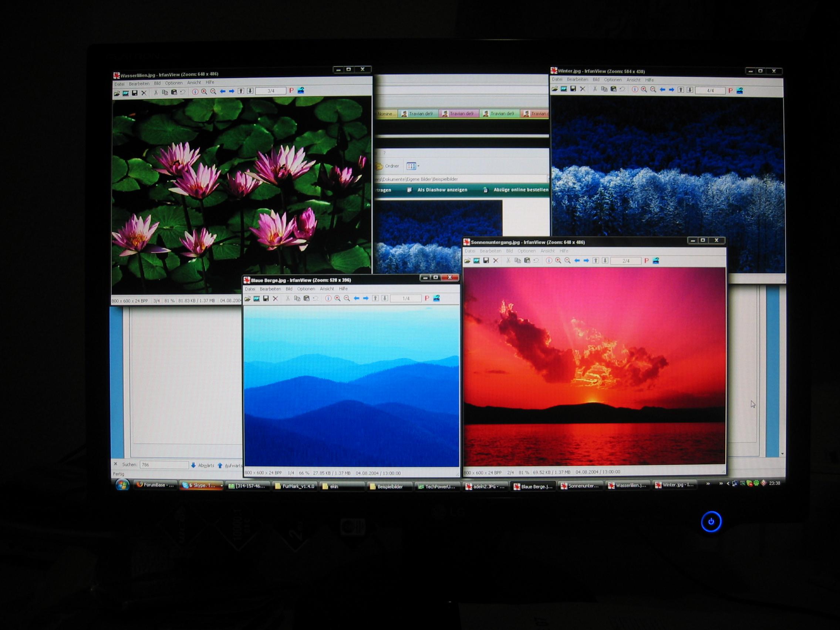This screenshot has width=840, height=630.
Task: Open the Optionen menu in the Winter.jpg window
Action: 613,80
